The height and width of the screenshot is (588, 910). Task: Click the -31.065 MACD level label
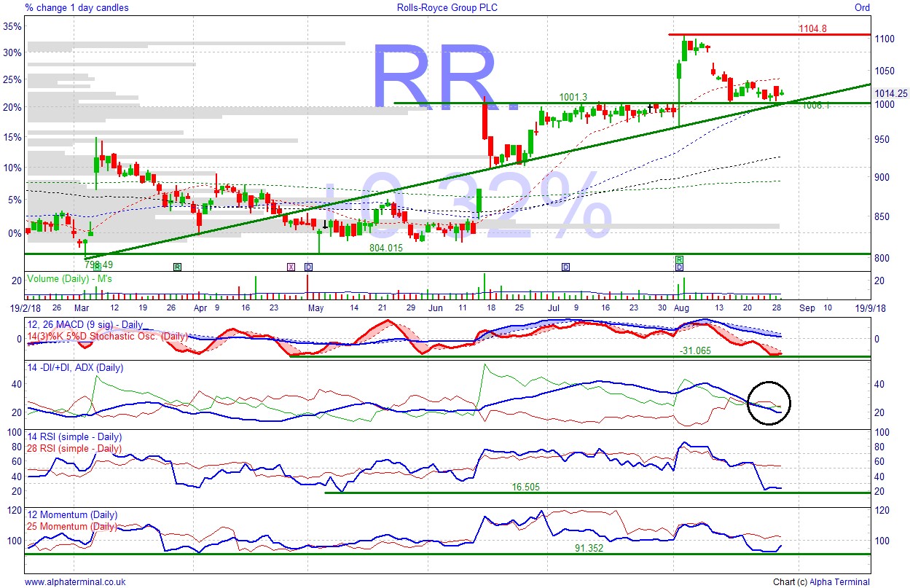click(x=695, y=350)
